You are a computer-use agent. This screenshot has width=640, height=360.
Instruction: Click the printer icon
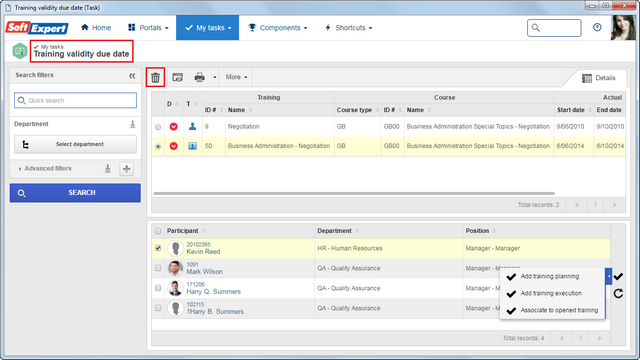coord(200,77)
